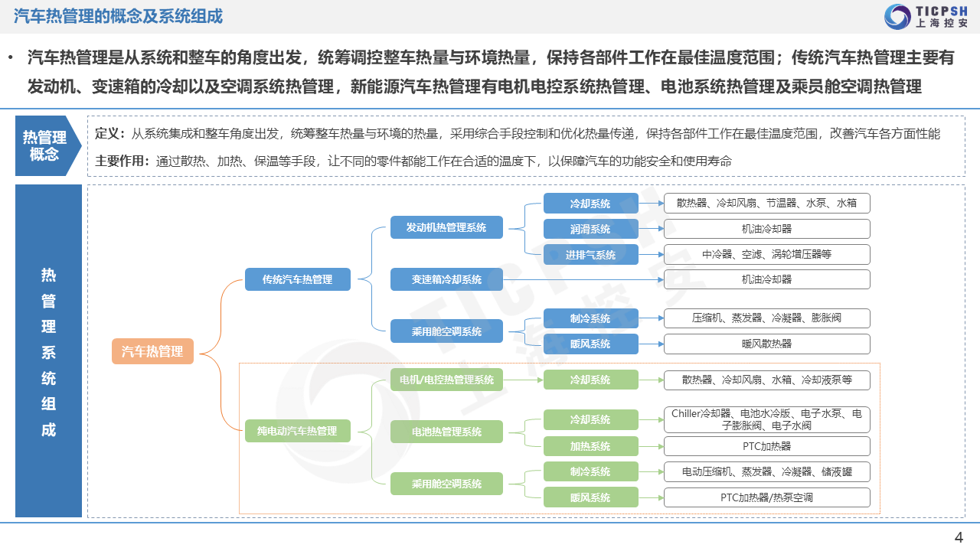The image size is (980, 551).
Task: Click the 暖风散热器 component box
Action: [x=766, y=344]
